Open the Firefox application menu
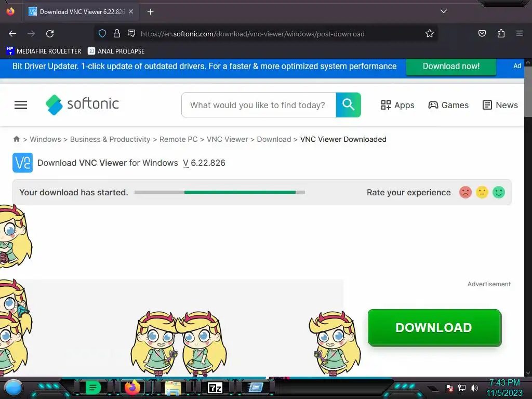 519,33
